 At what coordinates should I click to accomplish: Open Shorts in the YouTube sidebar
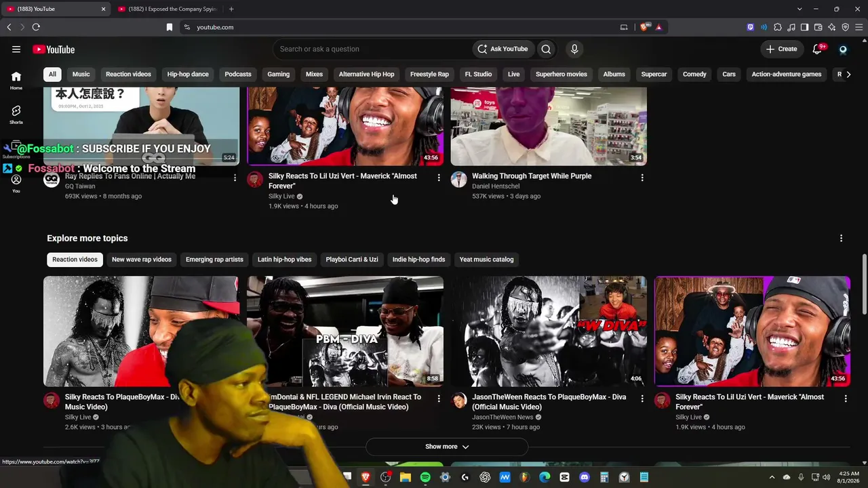[x=16, y=115]
